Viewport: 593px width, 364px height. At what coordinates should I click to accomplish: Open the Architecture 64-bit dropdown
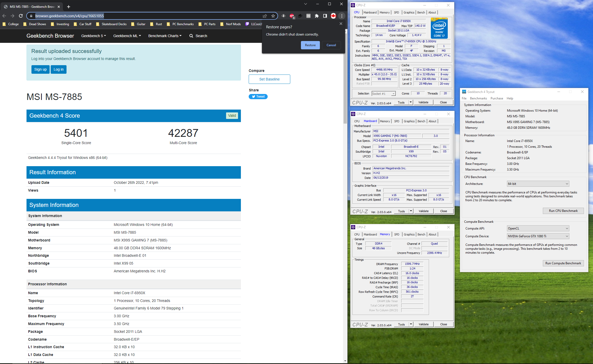tap(538, 184)
